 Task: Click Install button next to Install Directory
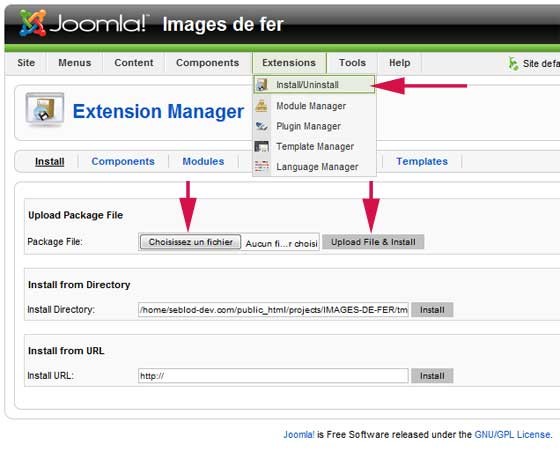point(432,310)
